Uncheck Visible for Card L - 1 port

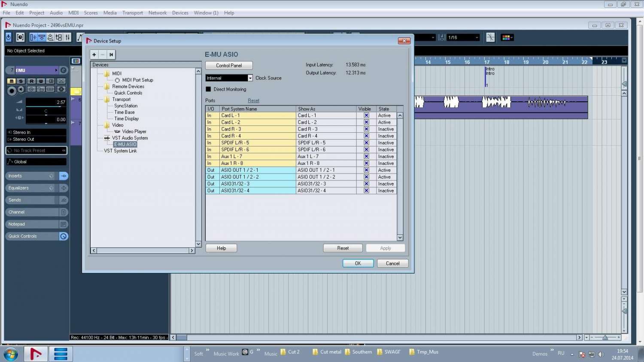[x=366, y=116]
